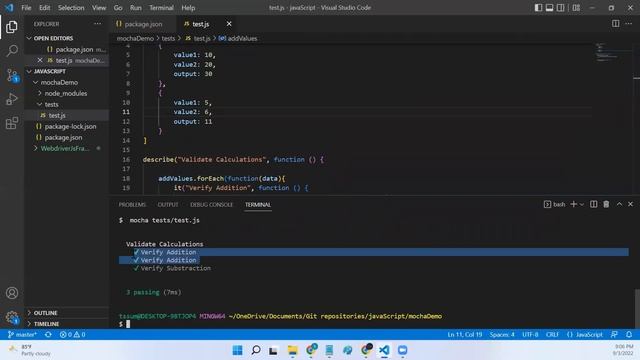Create a new terminal with plus icon
This screenshot has width=640, height=360.
573,204
